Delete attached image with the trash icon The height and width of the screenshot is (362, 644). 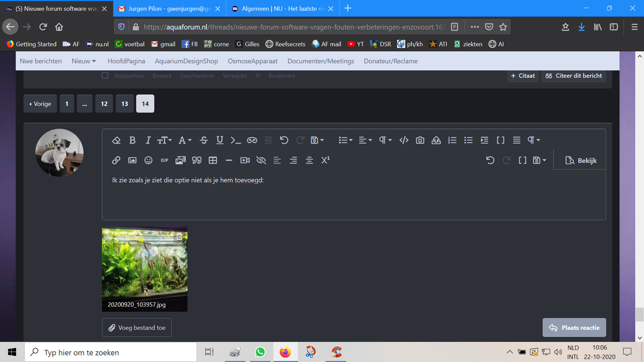point(180,236)
